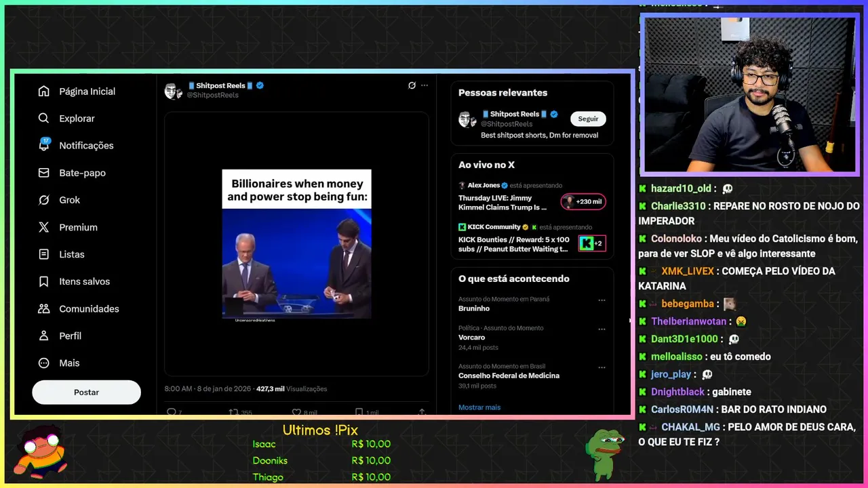
Task: Click the Alex Jones small avatar
Action: pyautogui.click(x=462, y=185)
